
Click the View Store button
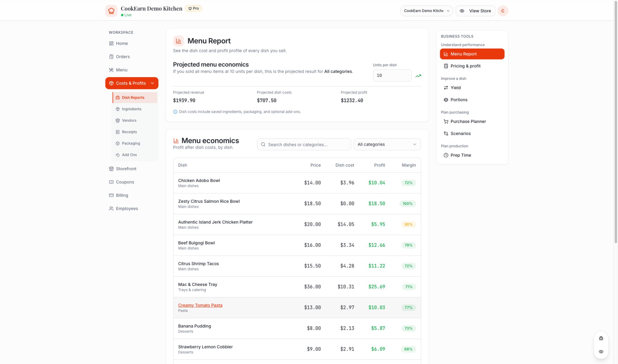[475, 11]
